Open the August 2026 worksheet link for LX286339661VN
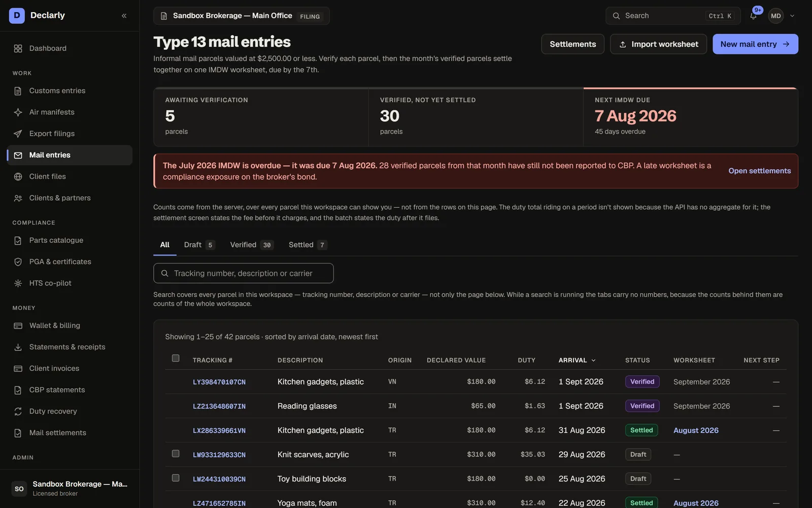 [x=696, y=430]
